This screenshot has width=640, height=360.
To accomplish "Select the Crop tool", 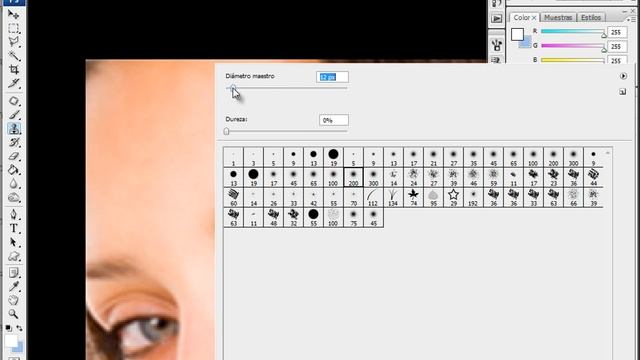I will [14, 69].
